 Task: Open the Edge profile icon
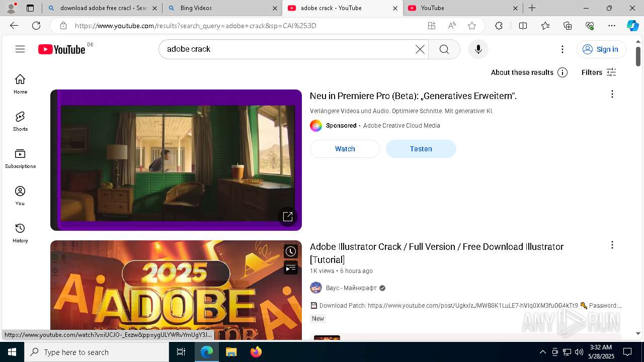click(x=11, y=8)
